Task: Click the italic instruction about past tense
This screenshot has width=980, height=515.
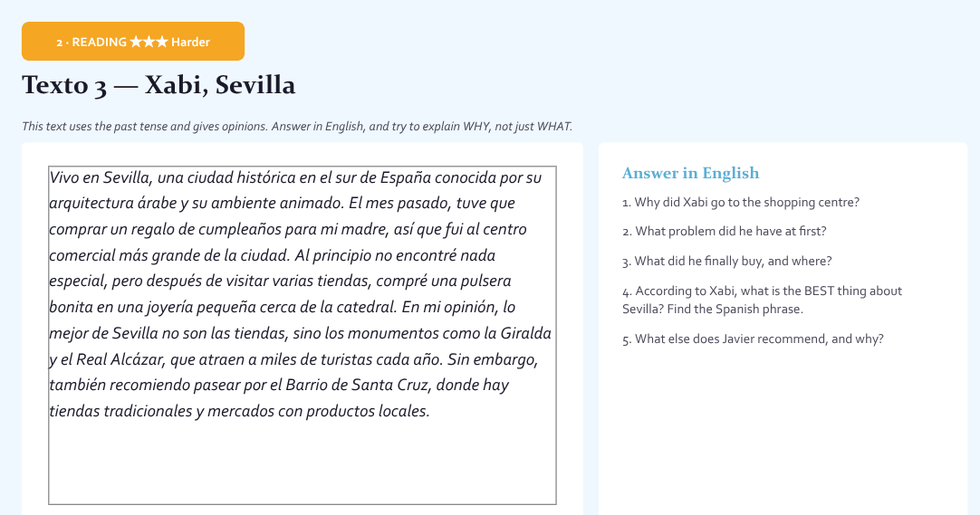Action: click(297, 126)
